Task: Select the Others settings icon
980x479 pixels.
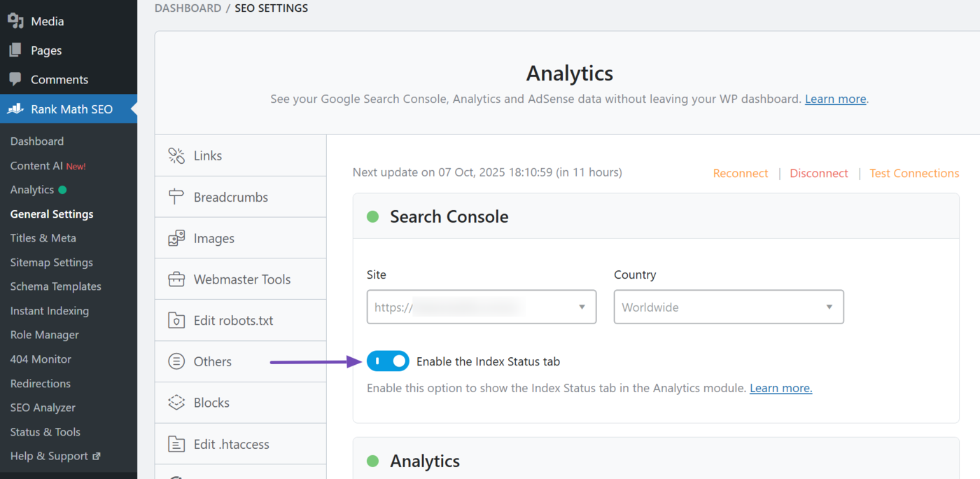Action: pos(177,361)
